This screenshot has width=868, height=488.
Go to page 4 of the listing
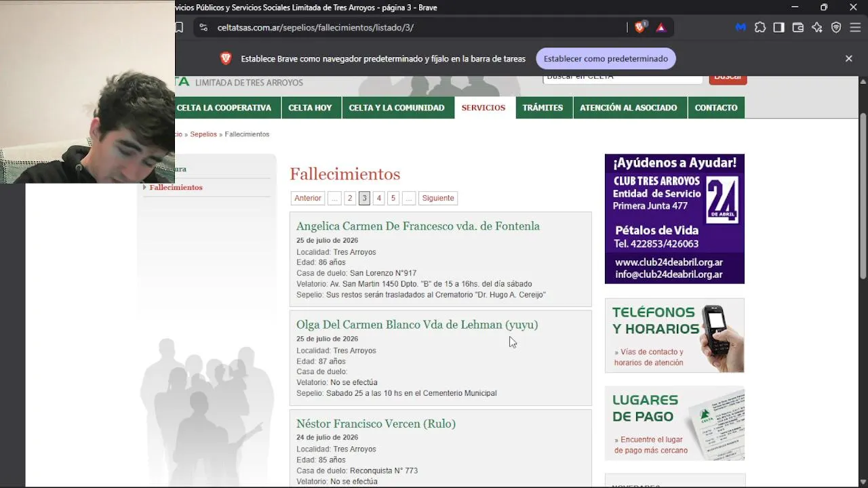[x=379, y=198]
